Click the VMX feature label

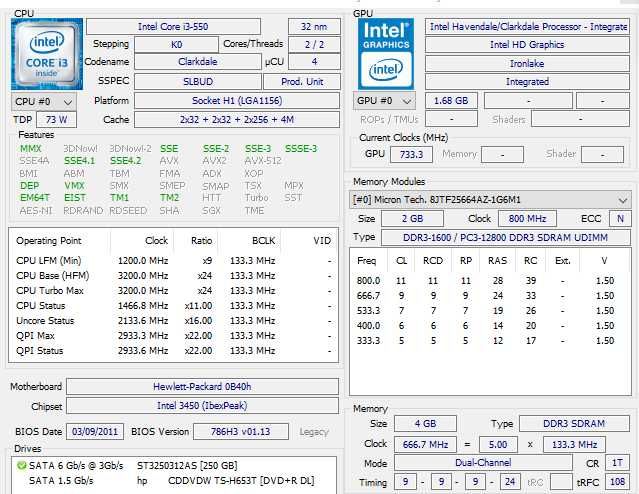pyautogui.click(x=74, y=186)
